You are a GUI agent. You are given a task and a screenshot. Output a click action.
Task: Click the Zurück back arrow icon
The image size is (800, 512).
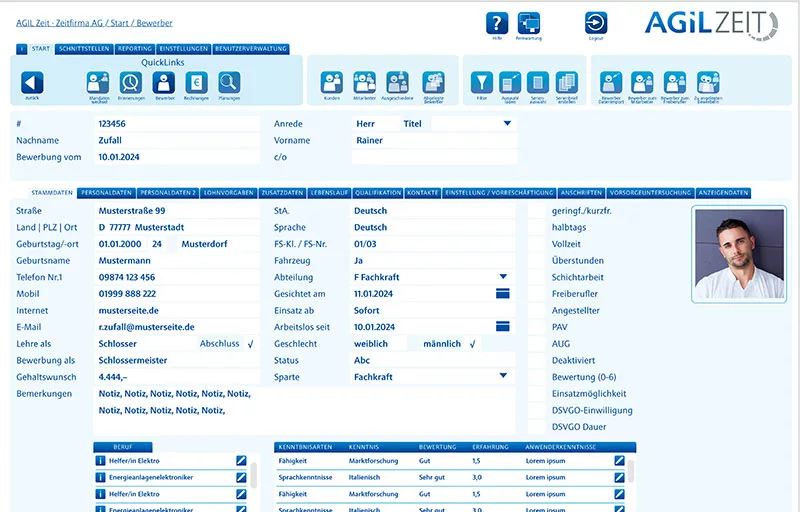(32, 83)
